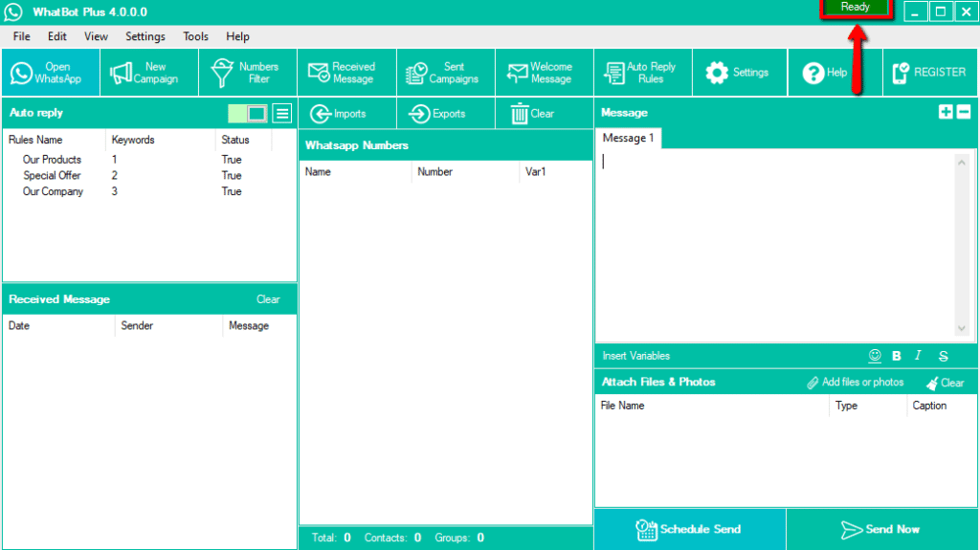Screen dimensions: 980x550
Task: Open Auto Reply Rules
Action: tap(643, 73)
